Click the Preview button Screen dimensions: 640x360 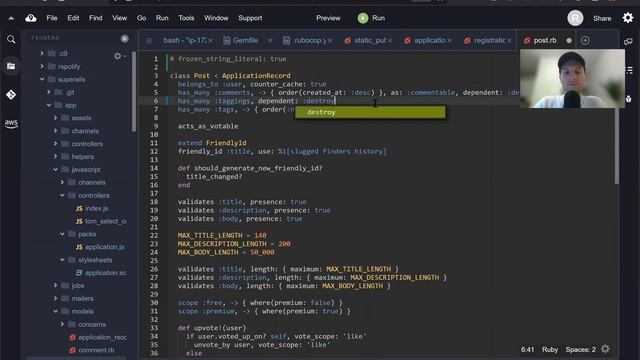[328, 18]
